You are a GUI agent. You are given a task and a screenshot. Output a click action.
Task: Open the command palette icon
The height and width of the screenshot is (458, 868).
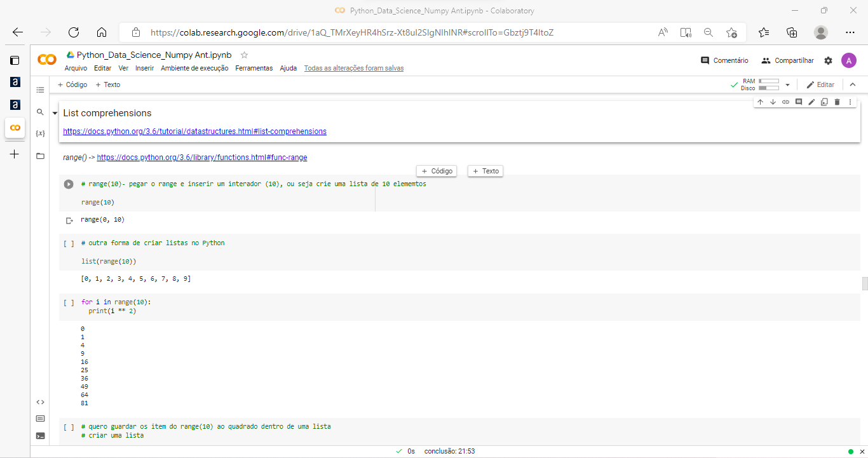point(41,419)
